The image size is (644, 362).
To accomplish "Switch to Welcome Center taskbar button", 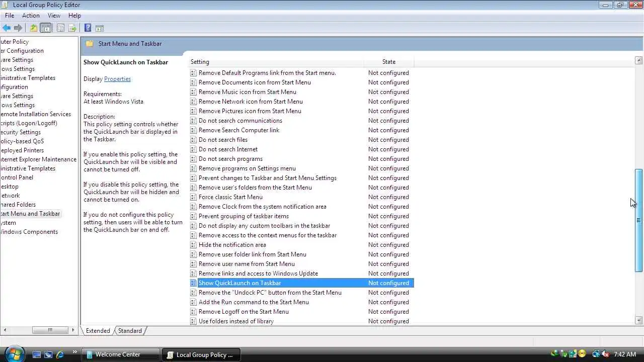I will 121,354.
